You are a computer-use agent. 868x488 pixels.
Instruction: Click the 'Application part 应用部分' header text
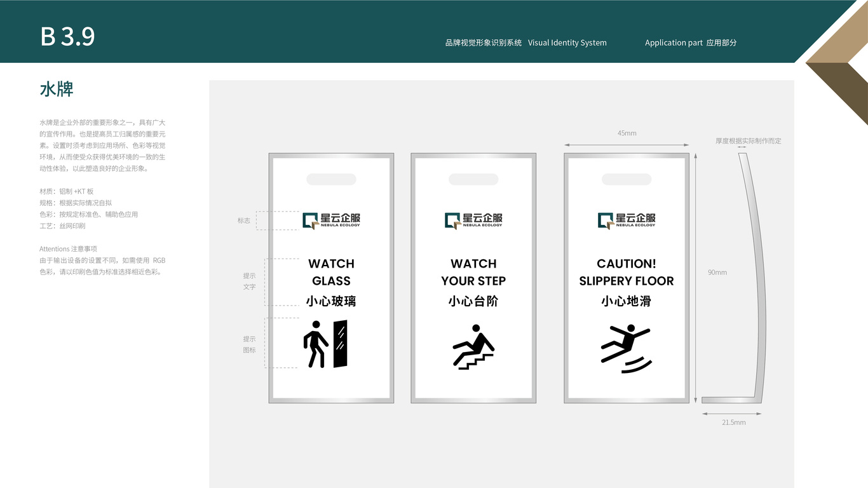[691, 43]
